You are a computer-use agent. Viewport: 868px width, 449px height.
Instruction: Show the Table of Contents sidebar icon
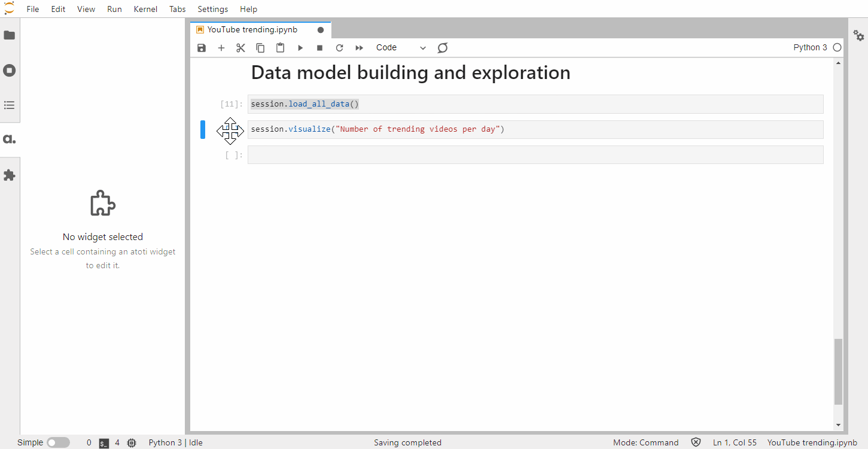pos(10,105)
